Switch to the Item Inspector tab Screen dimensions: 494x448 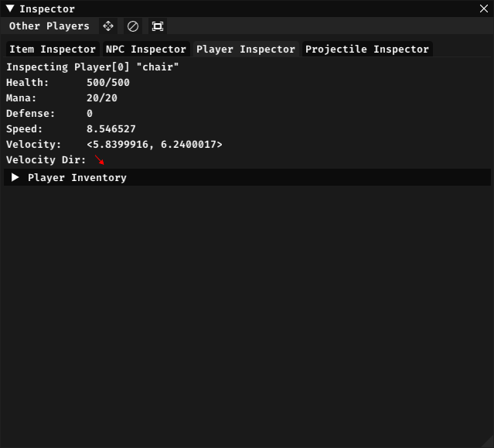click(x=53, y=49)
